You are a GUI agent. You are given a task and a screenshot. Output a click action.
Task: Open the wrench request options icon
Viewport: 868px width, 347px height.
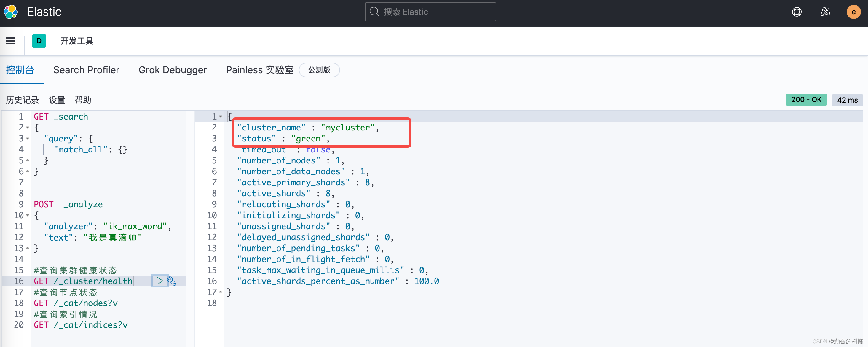coord(172,281)
